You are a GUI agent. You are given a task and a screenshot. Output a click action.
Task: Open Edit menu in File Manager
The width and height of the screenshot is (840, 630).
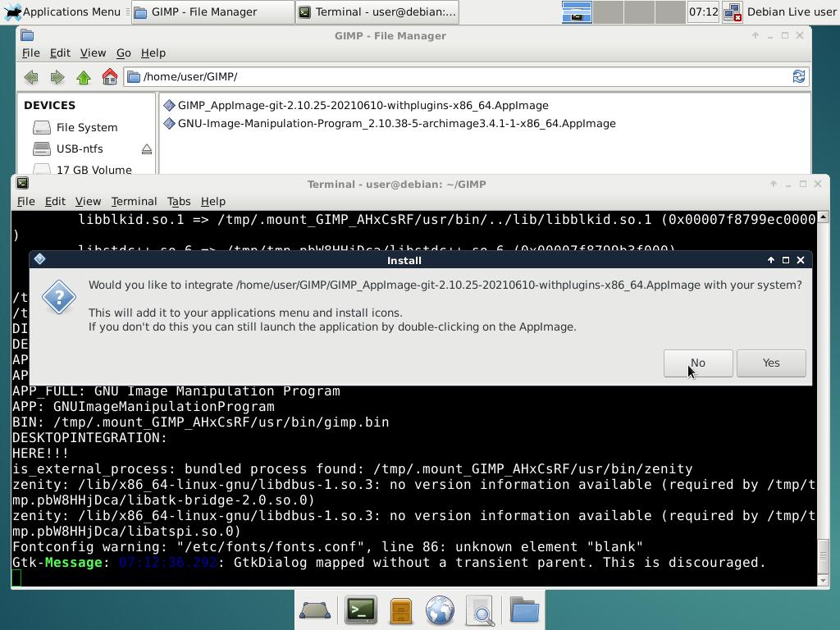[x=60, y=53]
